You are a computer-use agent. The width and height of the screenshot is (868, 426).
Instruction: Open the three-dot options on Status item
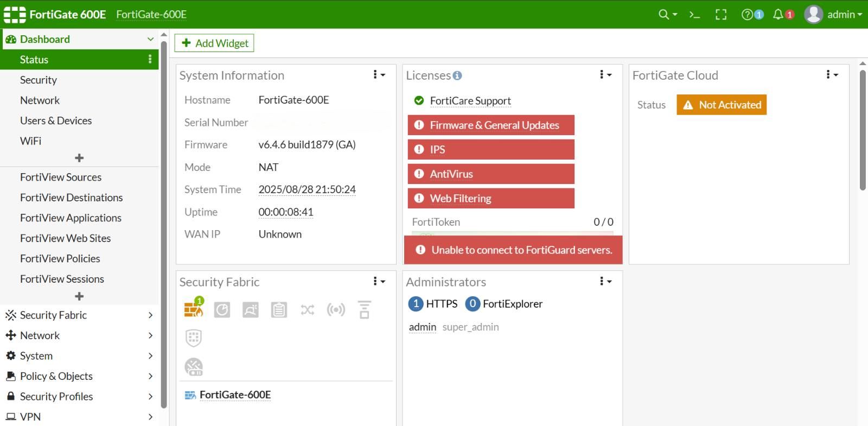(x=150, y=59)
